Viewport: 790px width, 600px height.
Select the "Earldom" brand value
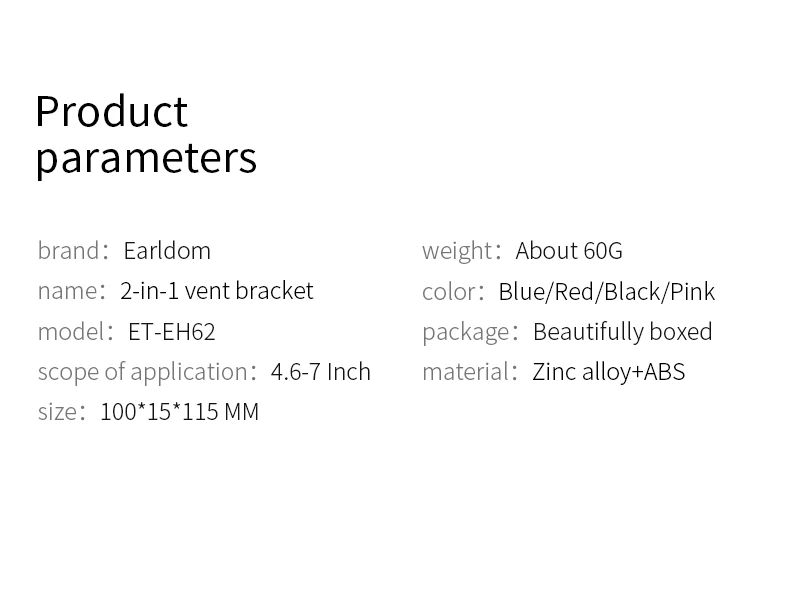point(167,250)
